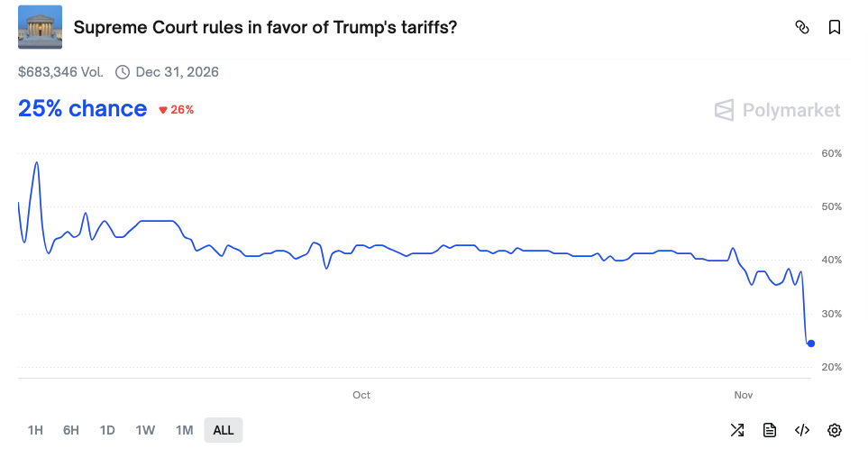
Task: Select the 6H time range
Action: (71, 430)
